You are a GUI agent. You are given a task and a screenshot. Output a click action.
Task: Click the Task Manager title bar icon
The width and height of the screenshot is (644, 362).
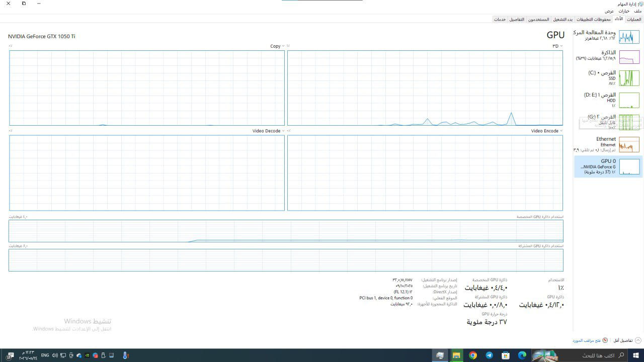[640, 4]
